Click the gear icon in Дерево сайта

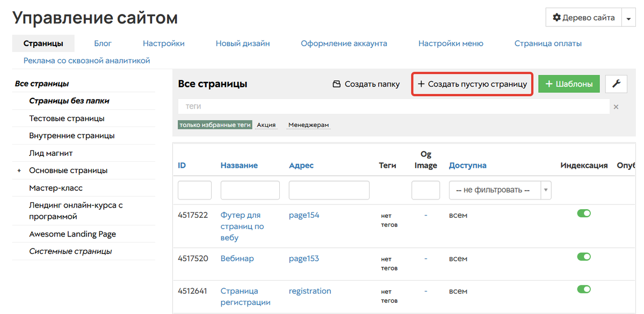[x=556, y=18]
